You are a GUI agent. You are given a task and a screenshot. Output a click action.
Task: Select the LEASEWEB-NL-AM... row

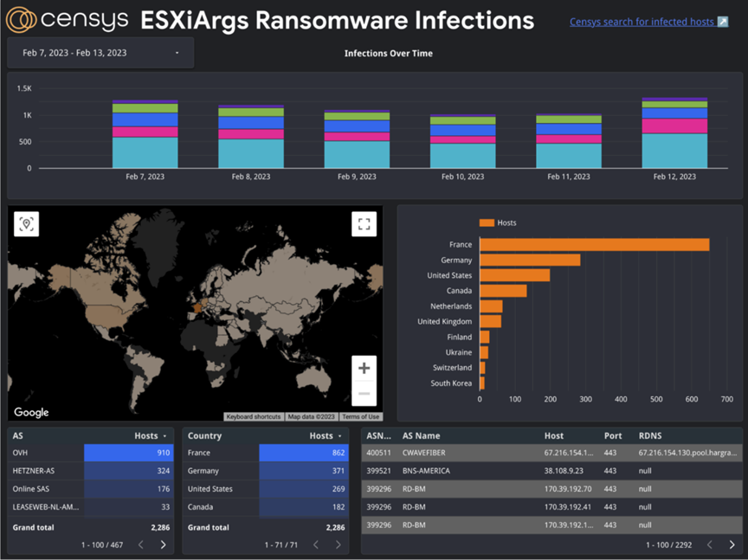(91, 507)
